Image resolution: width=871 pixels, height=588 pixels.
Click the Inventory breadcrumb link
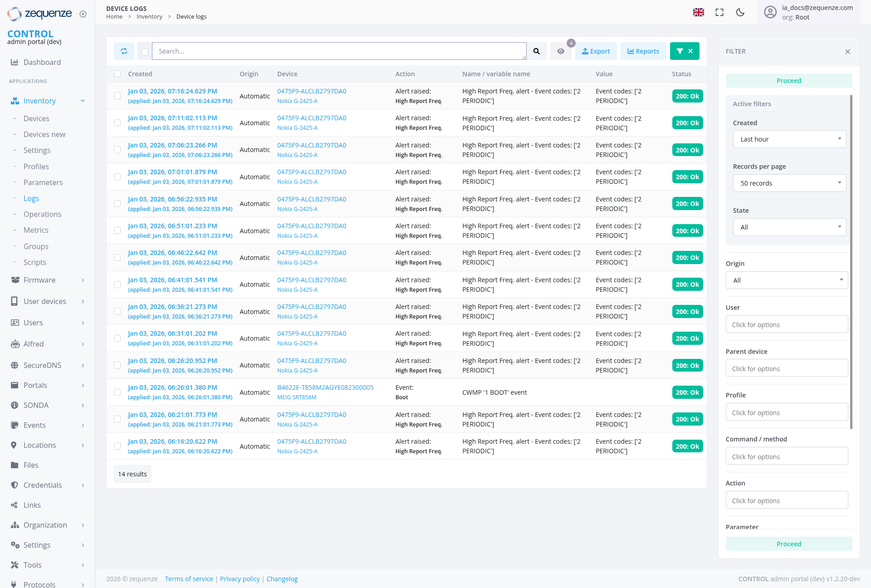point(149,17)
